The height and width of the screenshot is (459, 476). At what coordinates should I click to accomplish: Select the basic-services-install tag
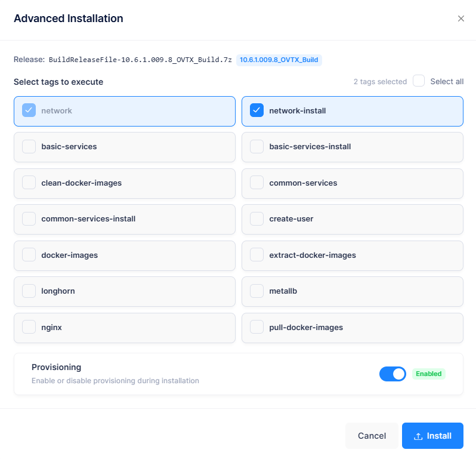352,147
